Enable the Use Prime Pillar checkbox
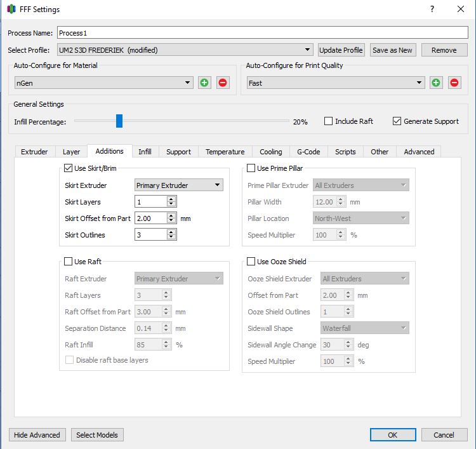 click(x=251, y=168)
